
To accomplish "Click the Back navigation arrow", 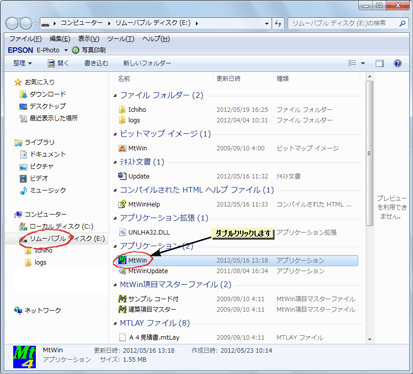I will tap(12, 23).
